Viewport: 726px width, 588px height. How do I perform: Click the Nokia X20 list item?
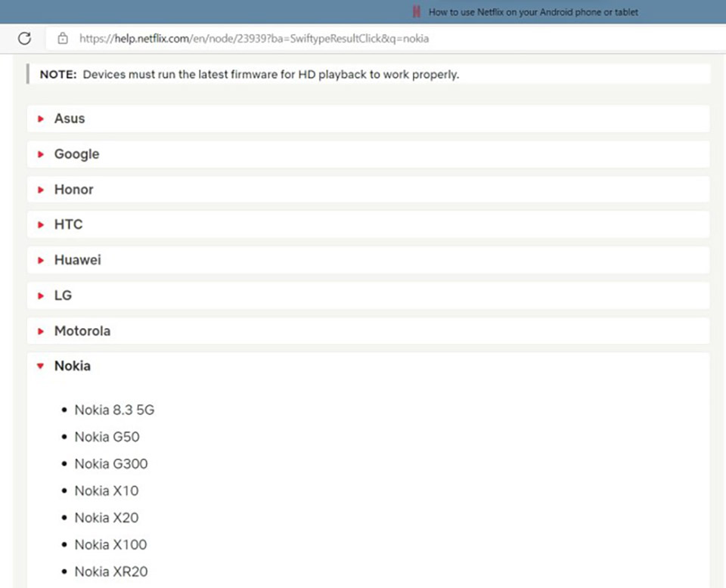107,517
